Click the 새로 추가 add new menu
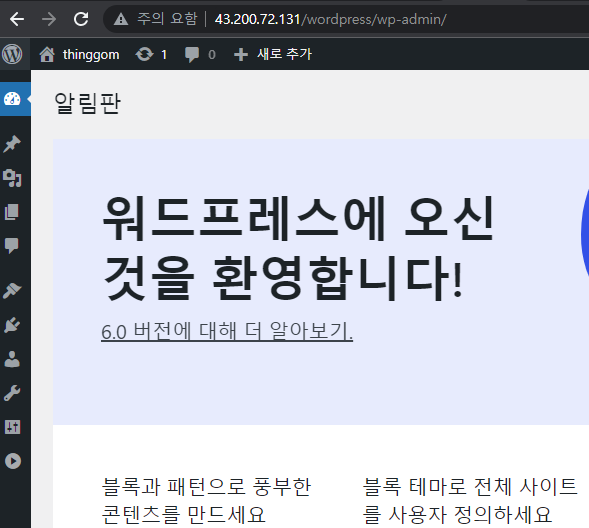This screenshot has width=589, height=528. point(273,54)
